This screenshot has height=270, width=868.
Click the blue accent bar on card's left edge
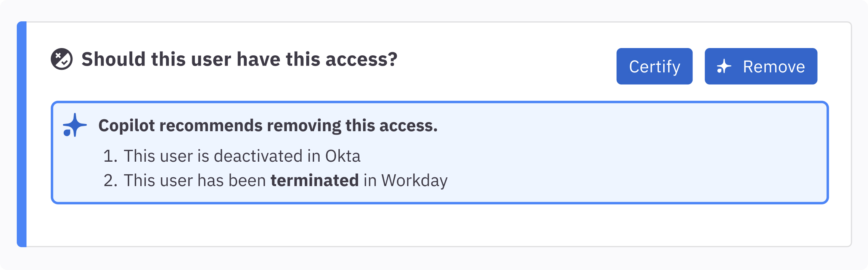[22, 134]
